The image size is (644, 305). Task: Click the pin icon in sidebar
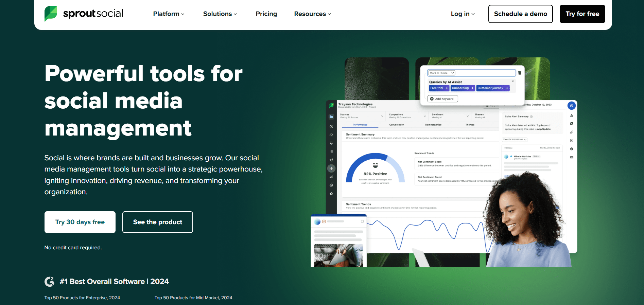coord(331,143)
